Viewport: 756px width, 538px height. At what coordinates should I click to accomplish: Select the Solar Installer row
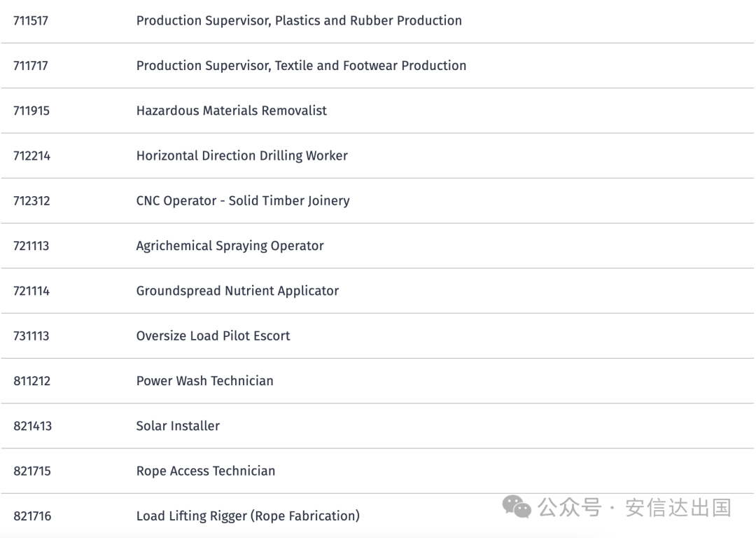click(x=178, y=426)
